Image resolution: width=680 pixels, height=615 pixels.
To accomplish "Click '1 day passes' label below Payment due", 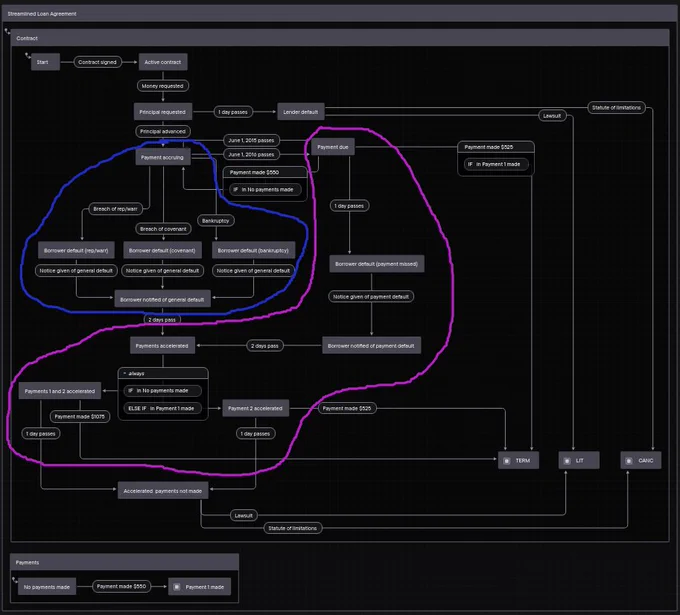I will (349, 206).
